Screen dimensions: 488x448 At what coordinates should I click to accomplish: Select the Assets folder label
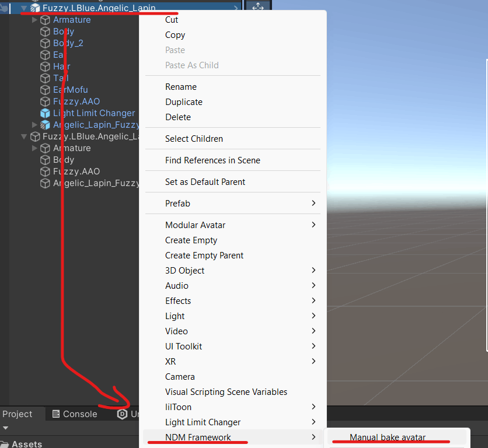point(27,444)
